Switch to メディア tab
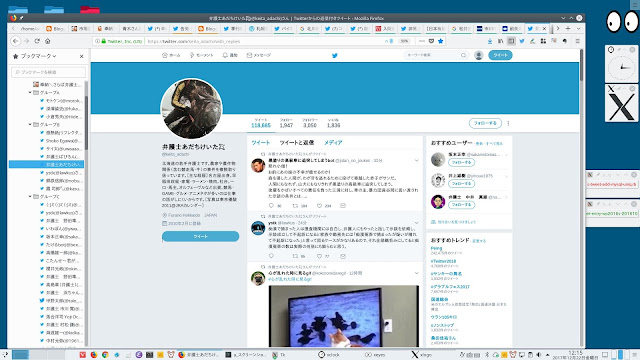 tap(333, 142)
